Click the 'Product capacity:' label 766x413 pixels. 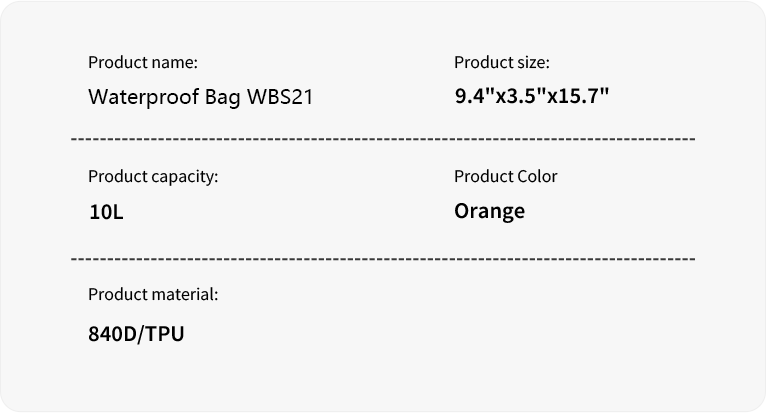coord(153,176)
